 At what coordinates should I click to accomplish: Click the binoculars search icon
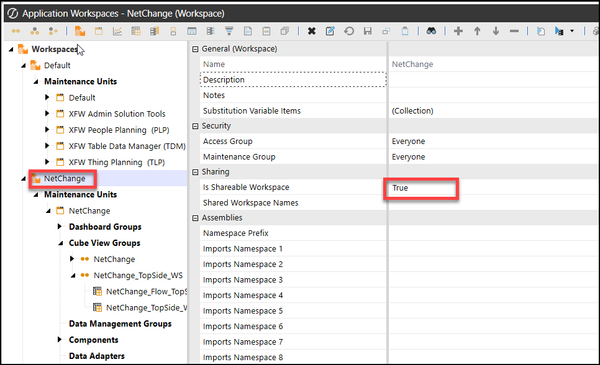[431, 31]
